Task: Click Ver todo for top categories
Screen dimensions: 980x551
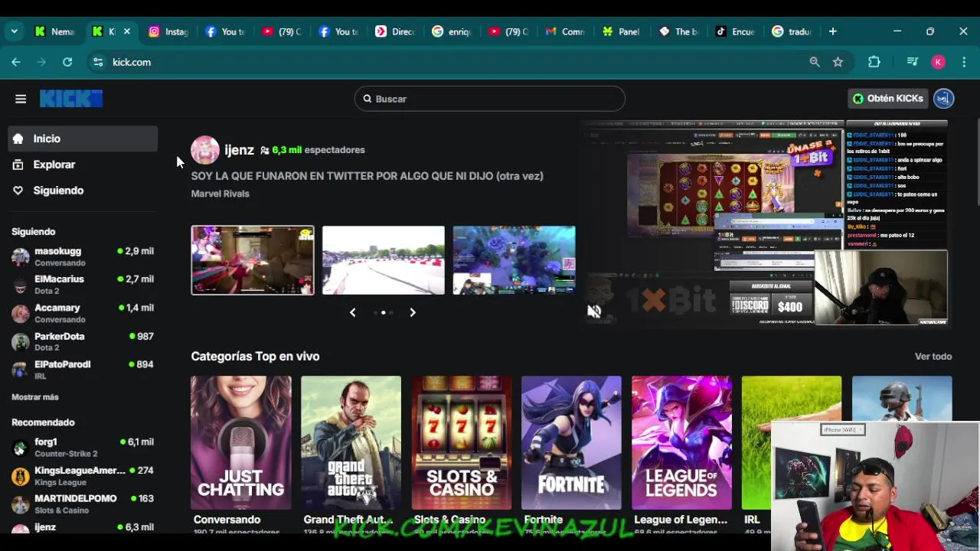Action: [x=933, y=356]
